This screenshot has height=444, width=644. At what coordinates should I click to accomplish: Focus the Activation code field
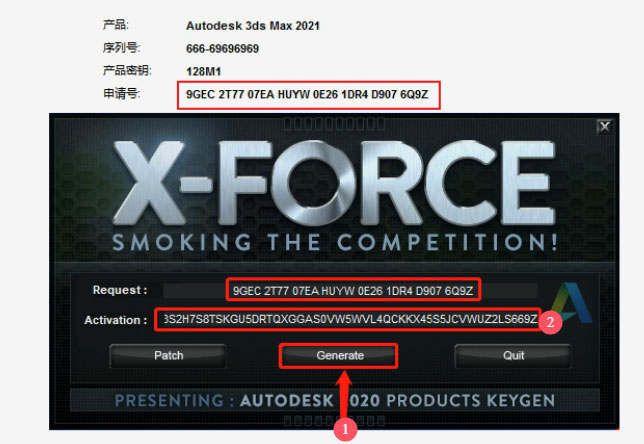click(348, 320)
